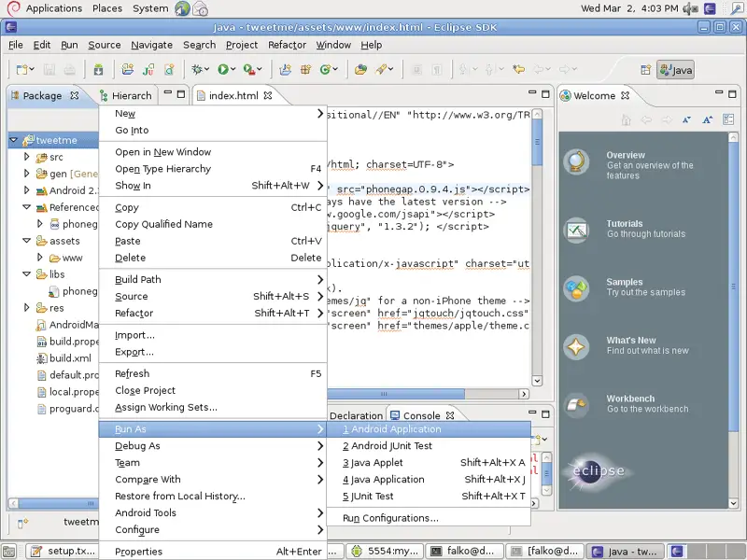Collapse the assets folder node
The image size is (747, 560).
click(x=27, y=241)
